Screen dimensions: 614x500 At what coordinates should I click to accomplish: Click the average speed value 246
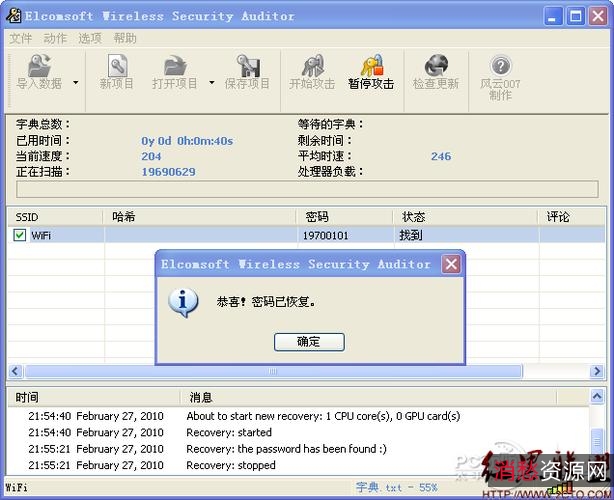441,156
